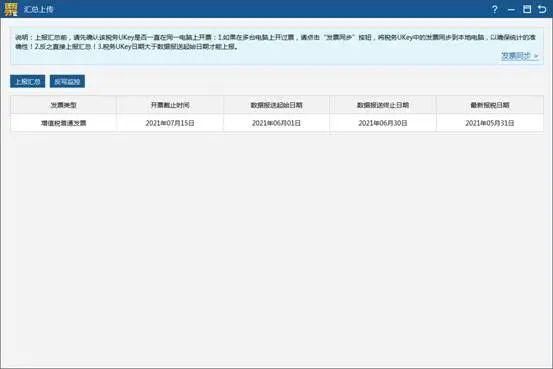This screenshot has width=553, height=369.
Task: Click the 数据报送起始日期 column header
Action: click(x=276, y=105)
